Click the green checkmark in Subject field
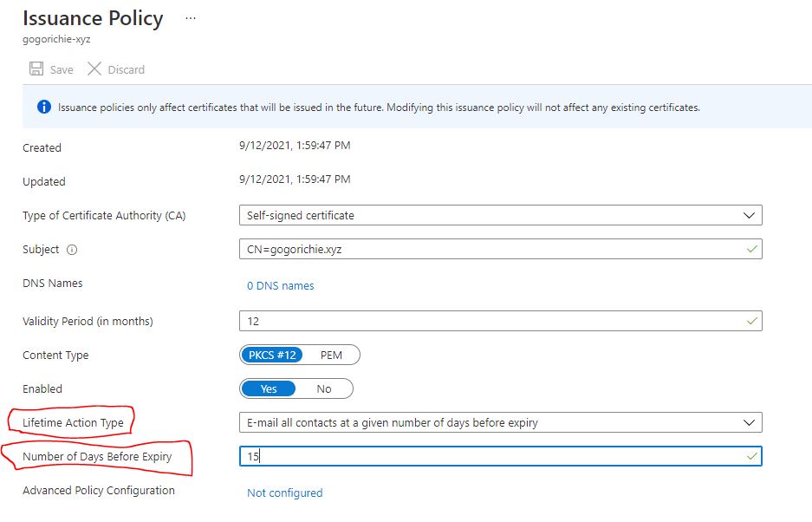Image resolution: width=812 pixels, height=522 pixels. click(x=752, y=250)
